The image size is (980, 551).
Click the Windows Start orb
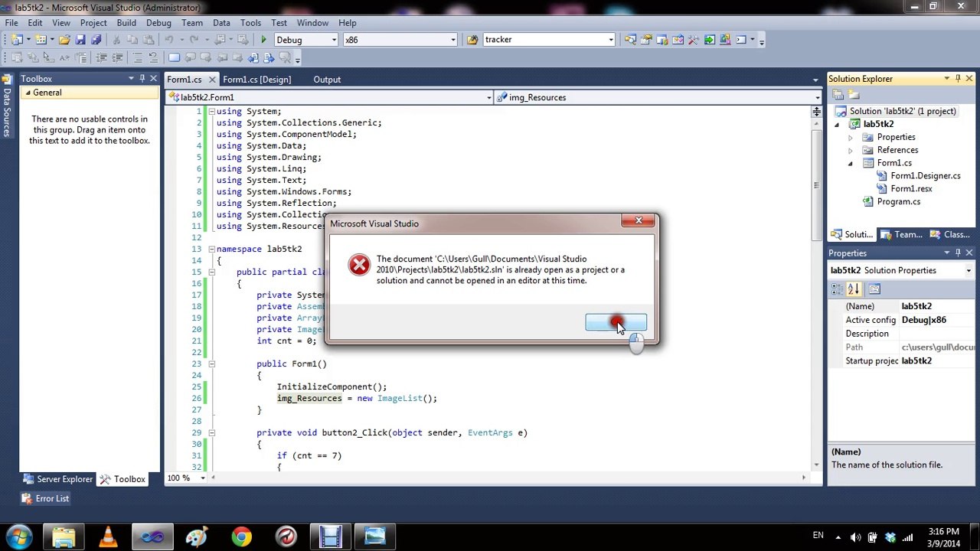[x=18, y=536]
